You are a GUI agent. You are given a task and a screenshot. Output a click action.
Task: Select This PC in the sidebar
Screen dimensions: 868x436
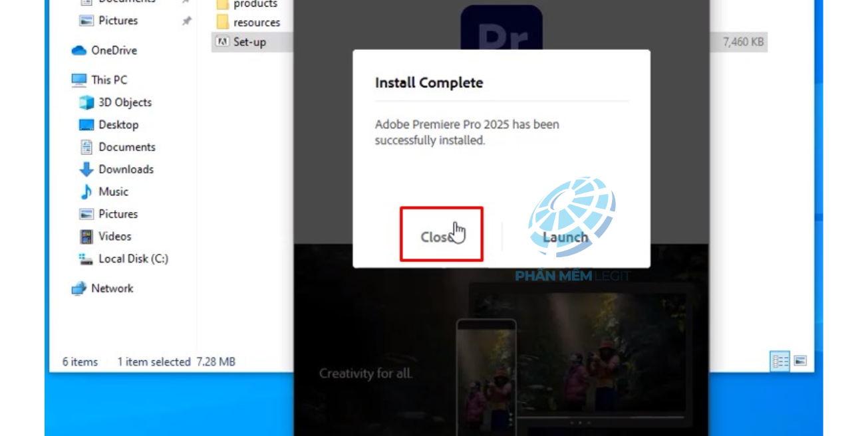point(108,80)
